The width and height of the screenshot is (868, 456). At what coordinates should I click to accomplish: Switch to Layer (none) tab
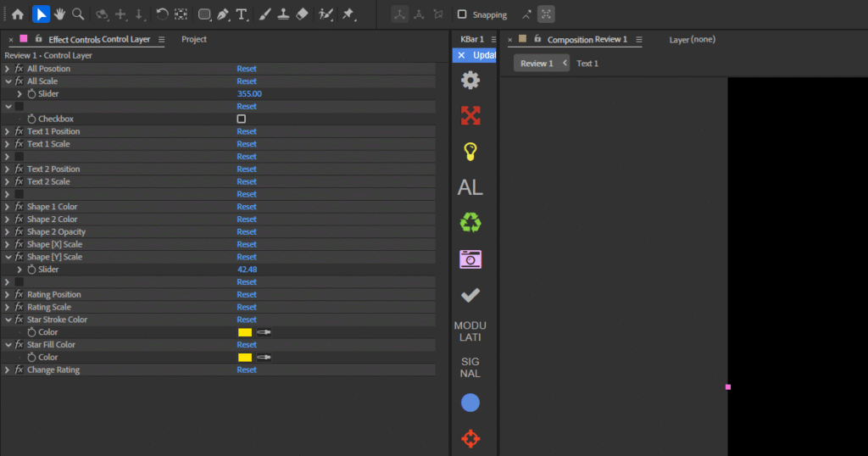692,39
